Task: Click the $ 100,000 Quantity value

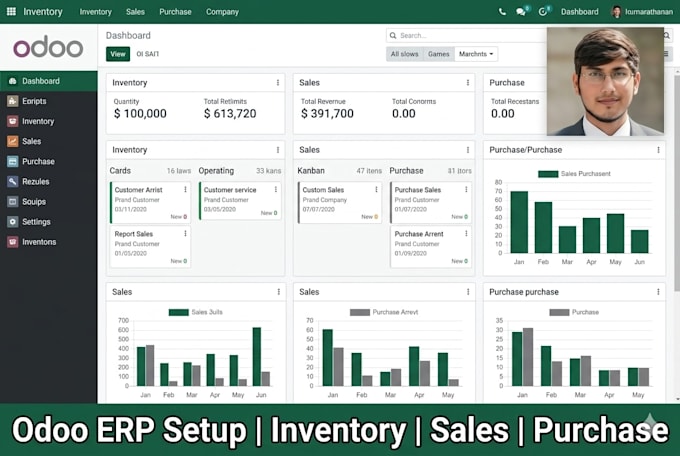Action: 140,114
